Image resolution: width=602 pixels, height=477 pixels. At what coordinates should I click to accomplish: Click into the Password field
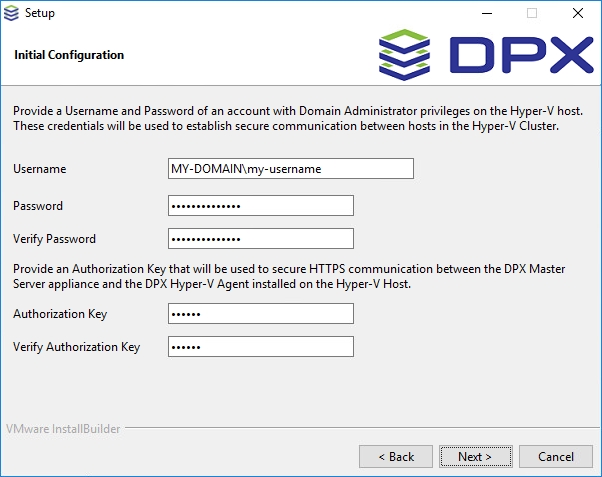[x=261, y=206]
